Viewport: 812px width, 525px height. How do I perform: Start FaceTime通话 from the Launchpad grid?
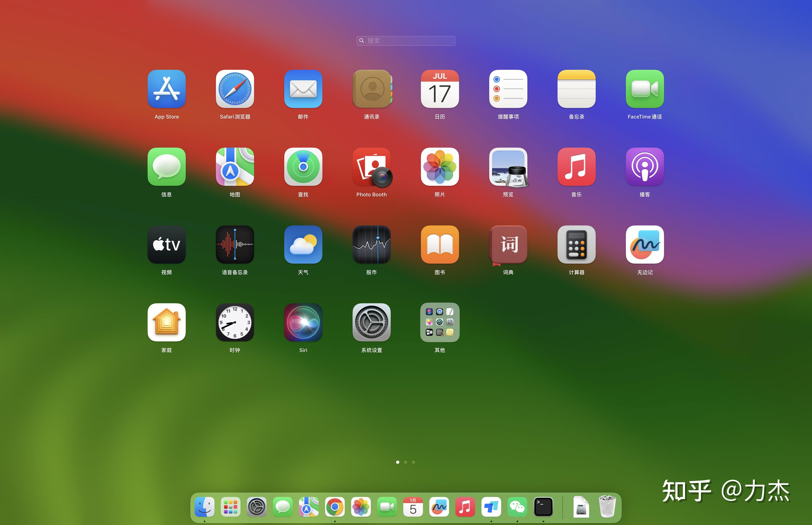tap(645, 89)
